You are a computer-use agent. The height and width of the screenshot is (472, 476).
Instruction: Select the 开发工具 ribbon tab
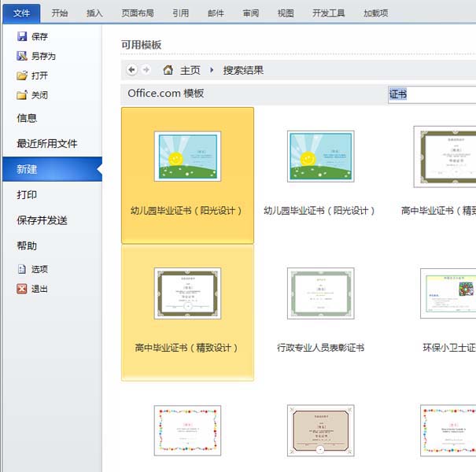pos(328,13)
